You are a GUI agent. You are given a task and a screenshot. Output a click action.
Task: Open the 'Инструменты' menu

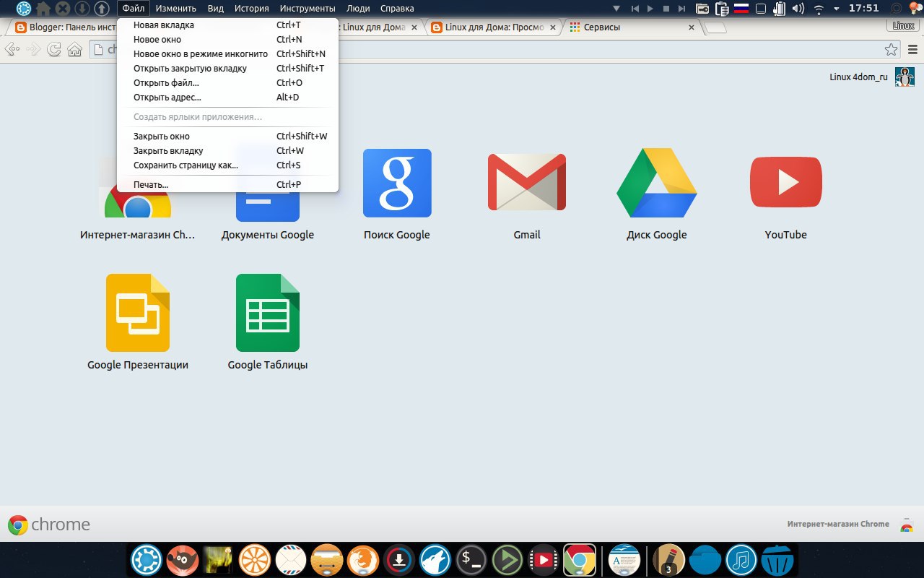tap(308, 9)
